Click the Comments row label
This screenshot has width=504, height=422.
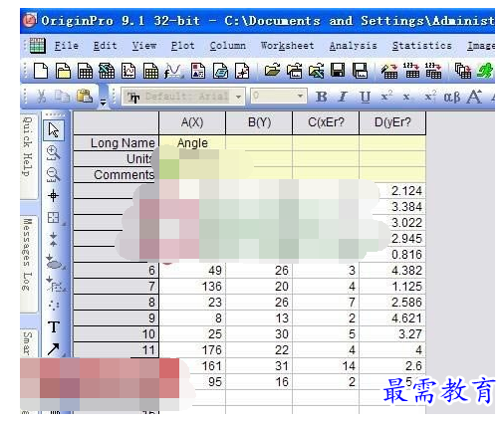pyautogui.click(x=117, y=175)
